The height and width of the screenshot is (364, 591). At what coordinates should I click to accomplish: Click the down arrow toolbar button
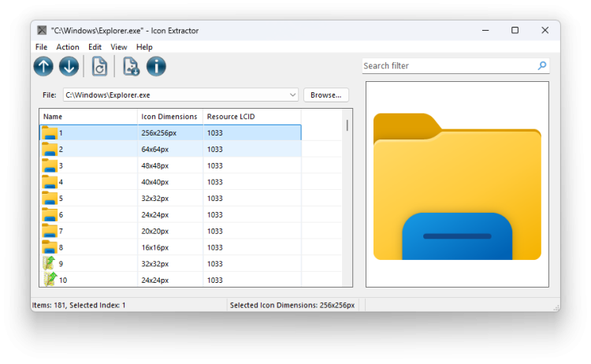point(69,67)
